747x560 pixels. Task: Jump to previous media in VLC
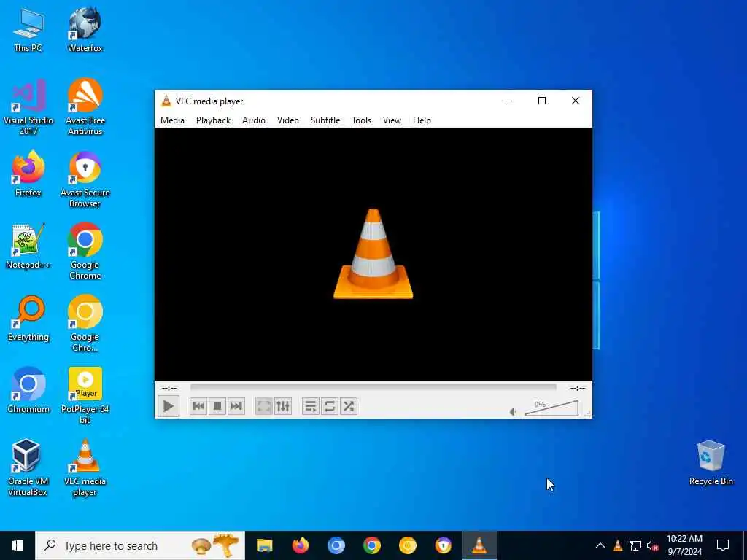click(198, 406)
